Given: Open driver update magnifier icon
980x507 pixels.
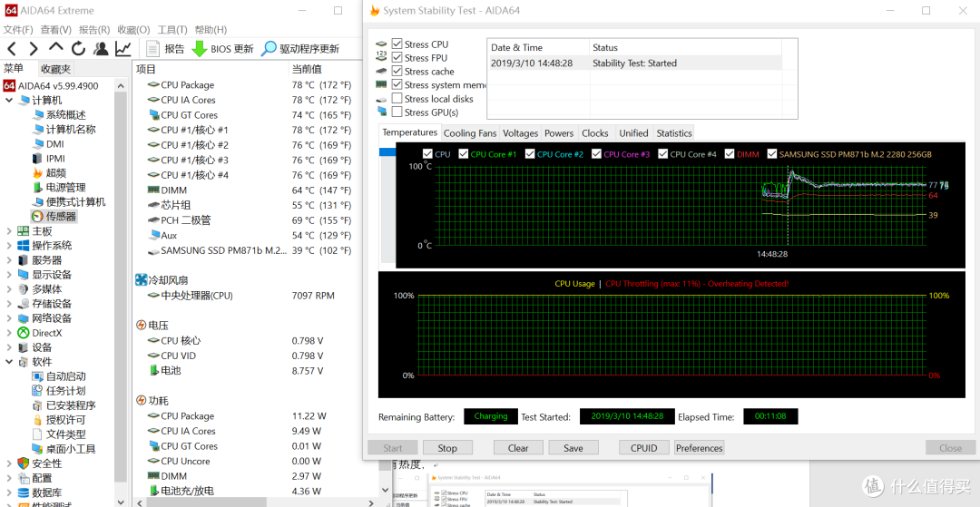Looking at the screenshot, I should click(269, 49).
